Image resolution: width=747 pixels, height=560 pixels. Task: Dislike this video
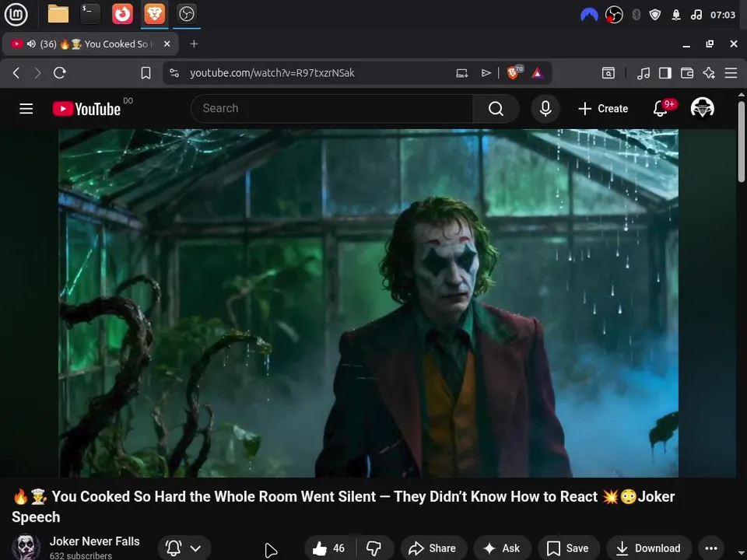374,548
